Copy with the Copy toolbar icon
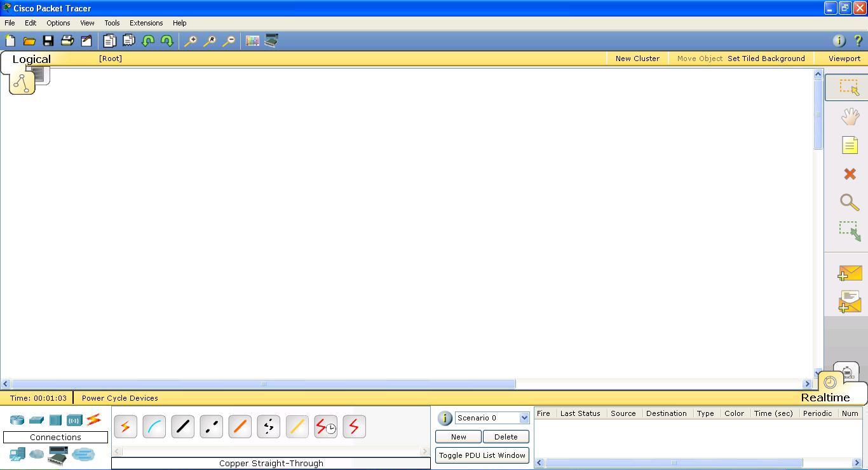The height and width of the screenshot is (470, 868). 109,41
